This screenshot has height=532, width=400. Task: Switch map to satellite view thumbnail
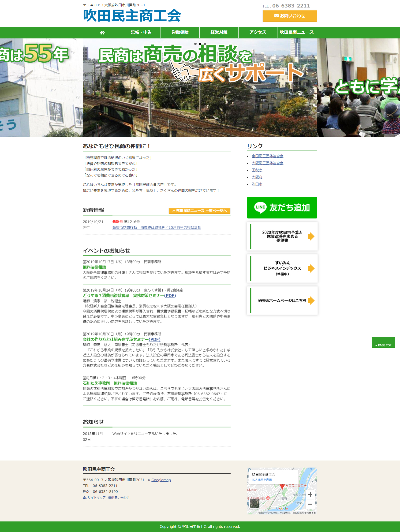(x=254, y=503)
